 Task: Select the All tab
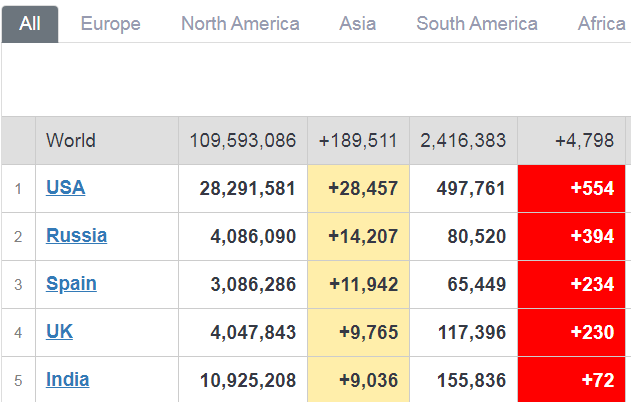(30, 23)
